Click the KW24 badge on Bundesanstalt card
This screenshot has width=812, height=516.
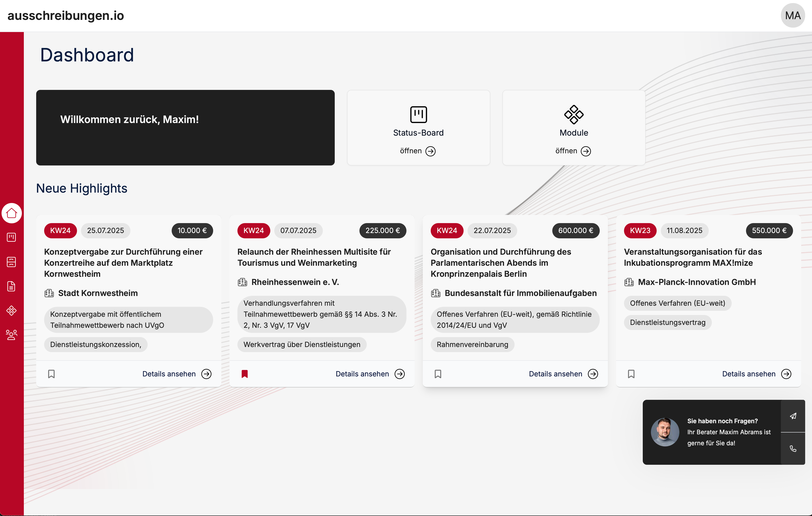[446, 230]
